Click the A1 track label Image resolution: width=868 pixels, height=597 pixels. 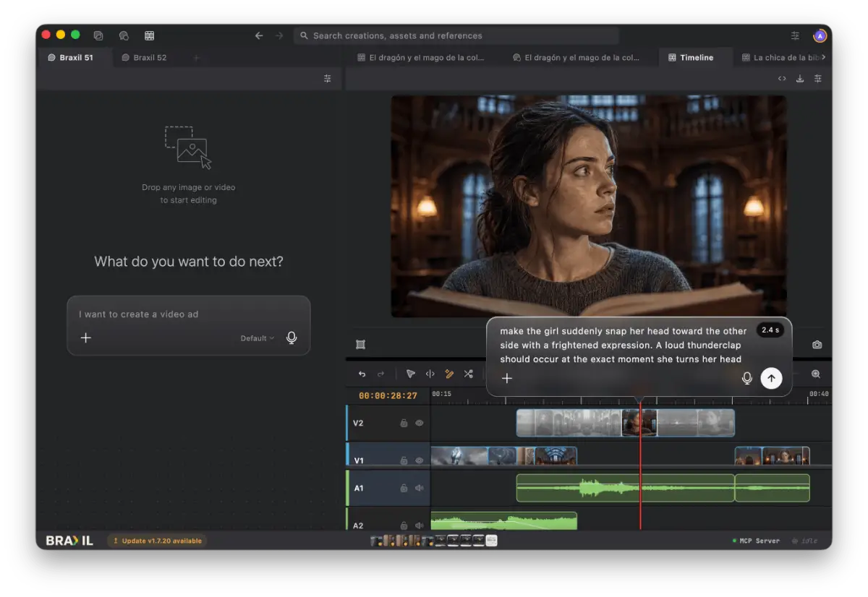358,488
